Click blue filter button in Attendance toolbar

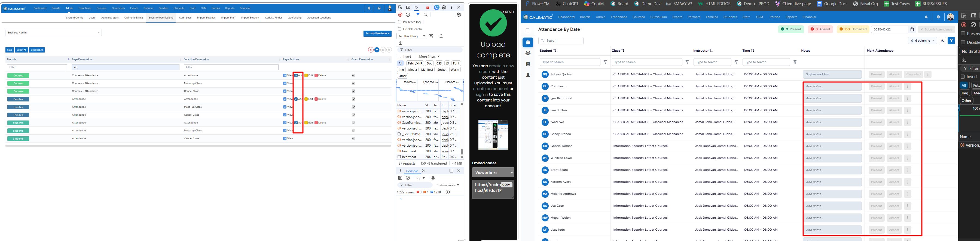click(951, 40)
